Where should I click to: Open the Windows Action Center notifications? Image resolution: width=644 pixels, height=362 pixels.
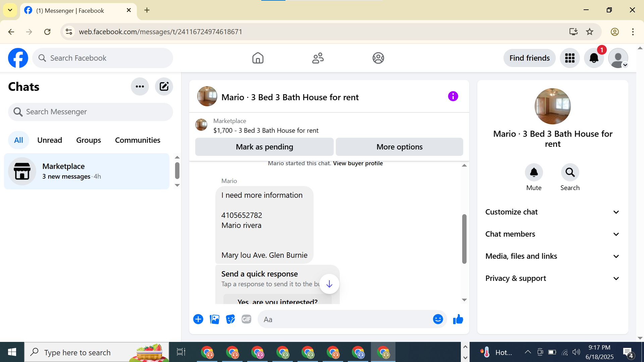click(628, 352)
